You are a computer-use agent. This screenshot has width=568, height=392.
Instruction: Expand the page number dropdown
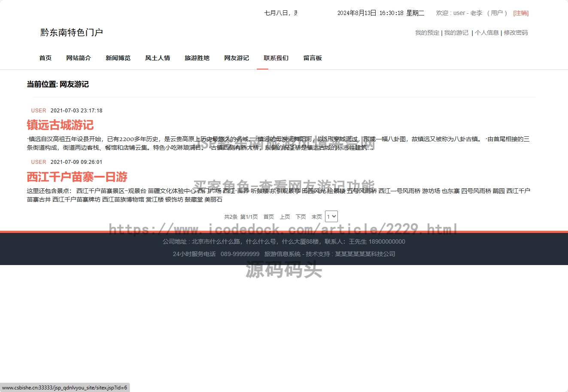pos(331,217)
